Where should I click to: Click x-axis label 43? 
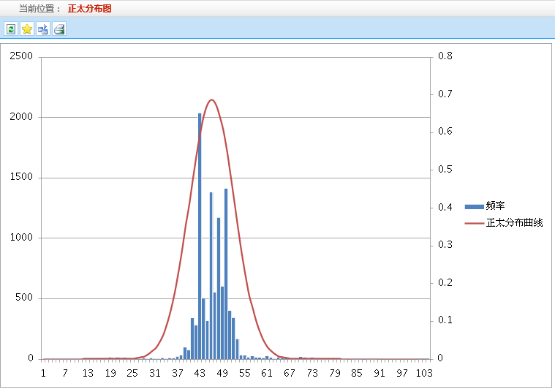click(200, 373)
